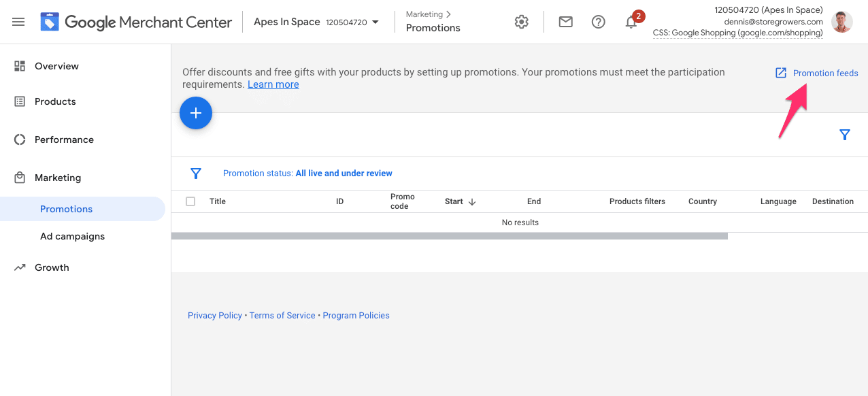
Task: Open the notifications bell
Action: pyautogui.click(x=631, y=22)
